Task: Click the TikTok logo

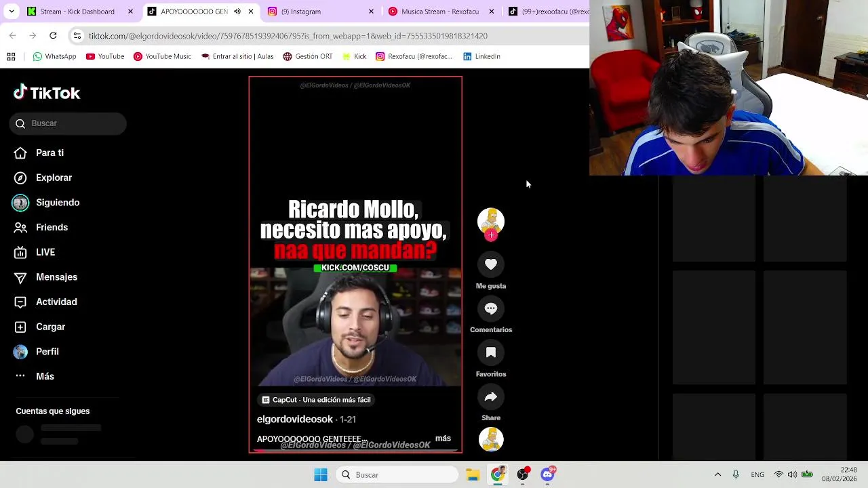Action: (47, 93)
